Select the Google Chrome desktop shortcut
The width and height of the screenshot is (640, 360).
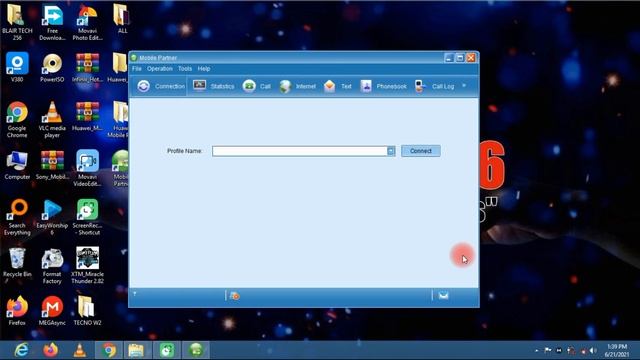tap(17, 119)
